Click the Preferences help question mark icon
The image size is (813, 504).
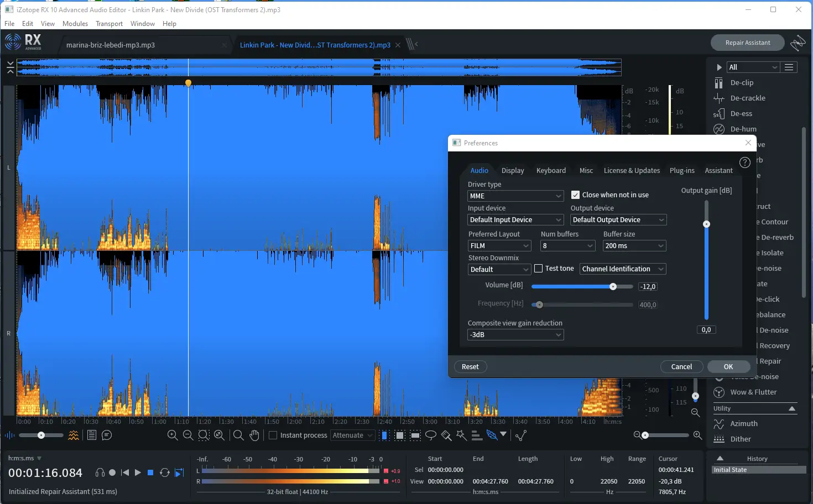click(x=745, y=162)
